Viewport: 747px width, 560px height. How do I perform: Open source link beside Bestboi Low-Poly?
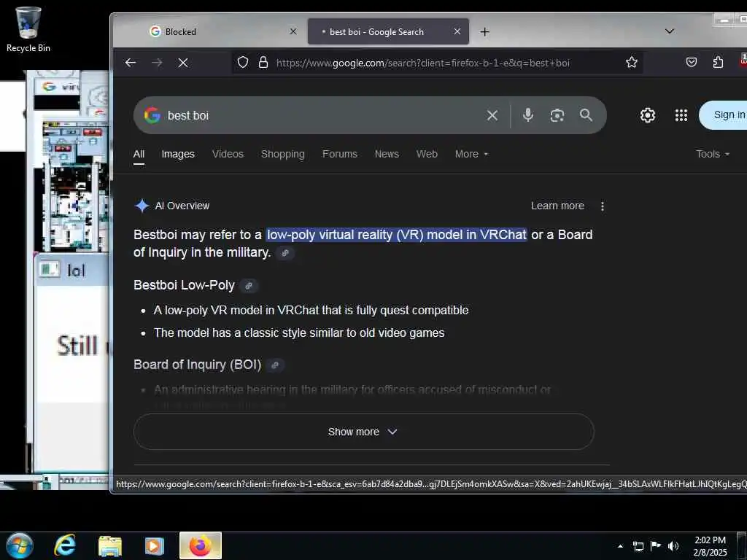(248, 286)
